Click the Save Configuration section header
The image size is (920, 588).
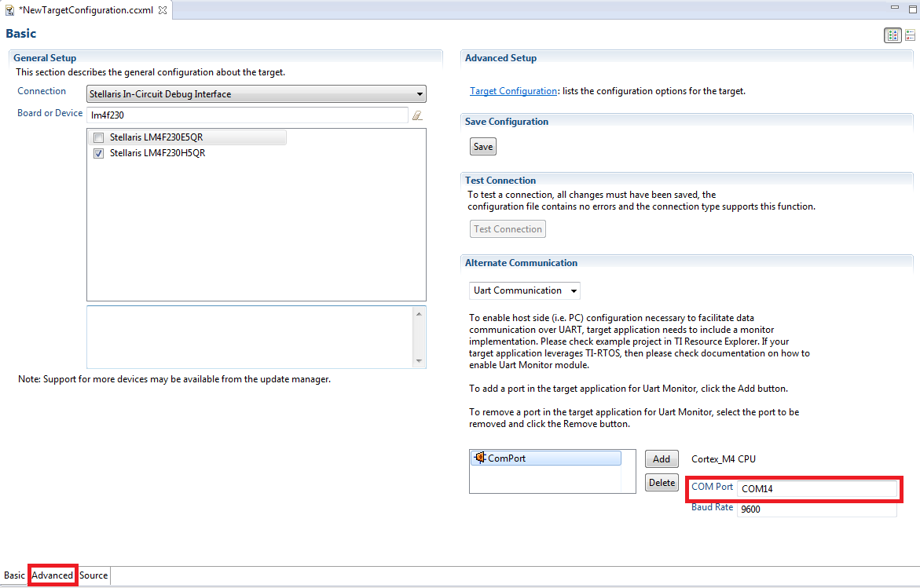pyautogui.click(x=506, y=122)
